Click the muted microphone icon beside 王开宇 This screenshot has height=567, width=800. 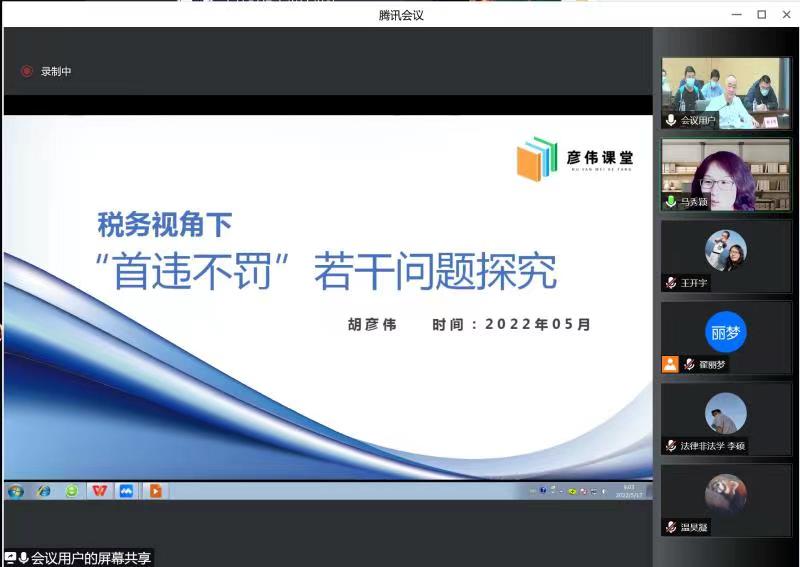pos(671,283)
